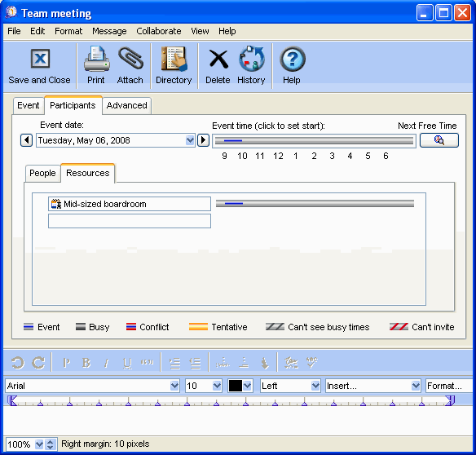Switch to the Advanced tab
This screenshot has height=455, width=476.
[126, 105]
